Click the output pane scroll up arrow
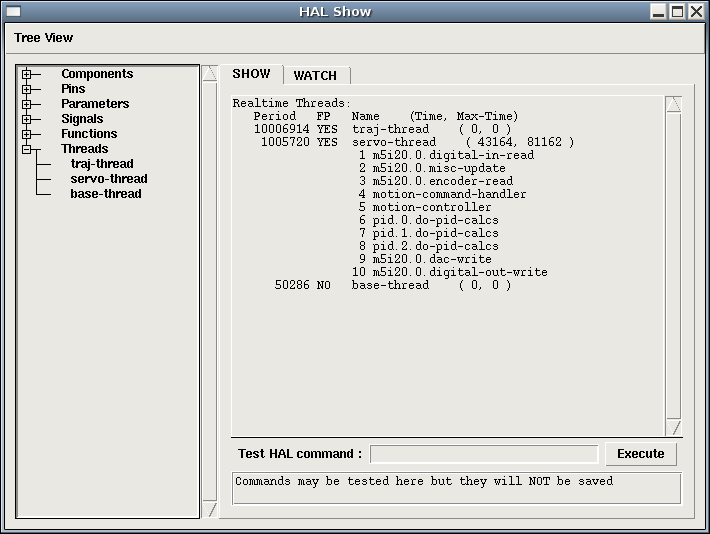The height and width of the screenshot is (534, 710). 673,105
